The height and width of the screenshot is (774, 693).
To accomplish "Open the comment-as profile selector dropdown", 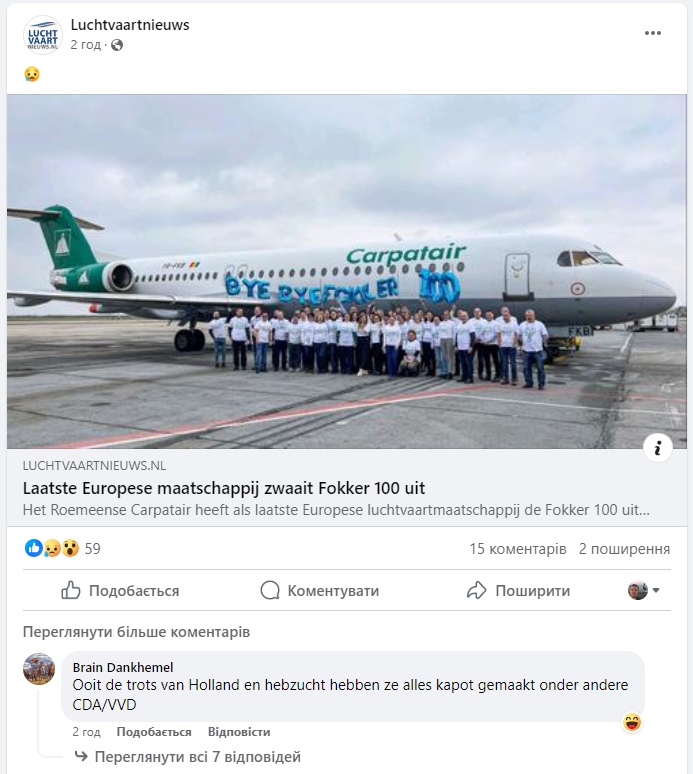I will click(644, 590).
